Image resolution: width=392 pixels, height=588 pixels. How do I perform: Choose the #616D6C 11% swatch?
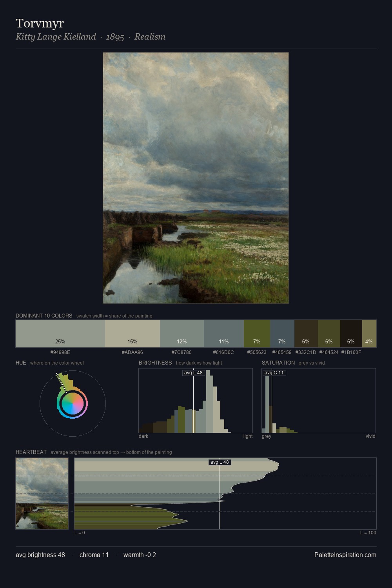(x=224, y=334)
